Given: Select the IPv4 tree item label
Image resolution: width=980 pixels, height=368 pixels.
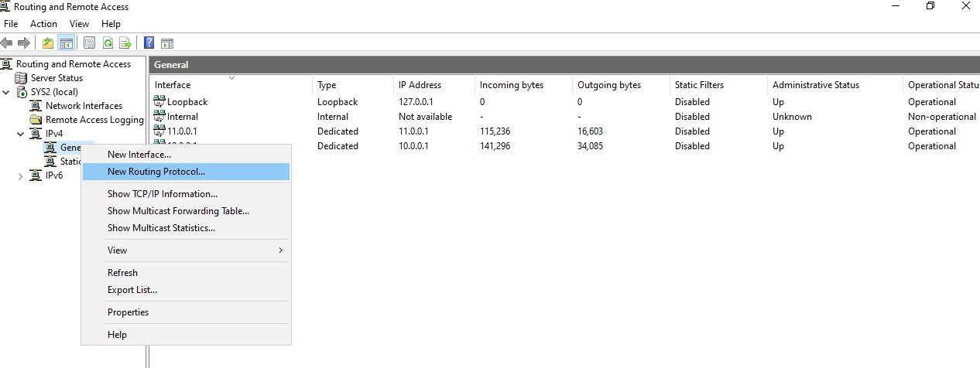Looking at the screenshot, I should [x=54, y=134].
